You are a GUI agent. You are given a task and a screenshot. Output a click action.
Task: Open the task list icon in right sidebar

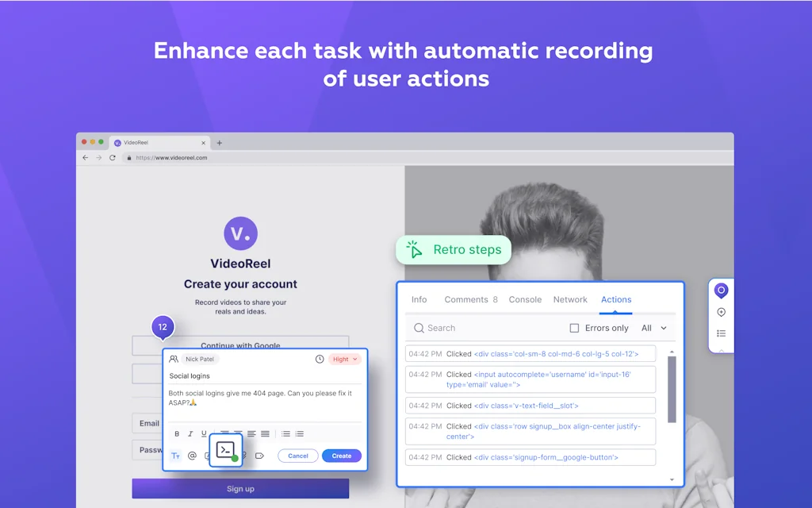[x=721, y=333]
